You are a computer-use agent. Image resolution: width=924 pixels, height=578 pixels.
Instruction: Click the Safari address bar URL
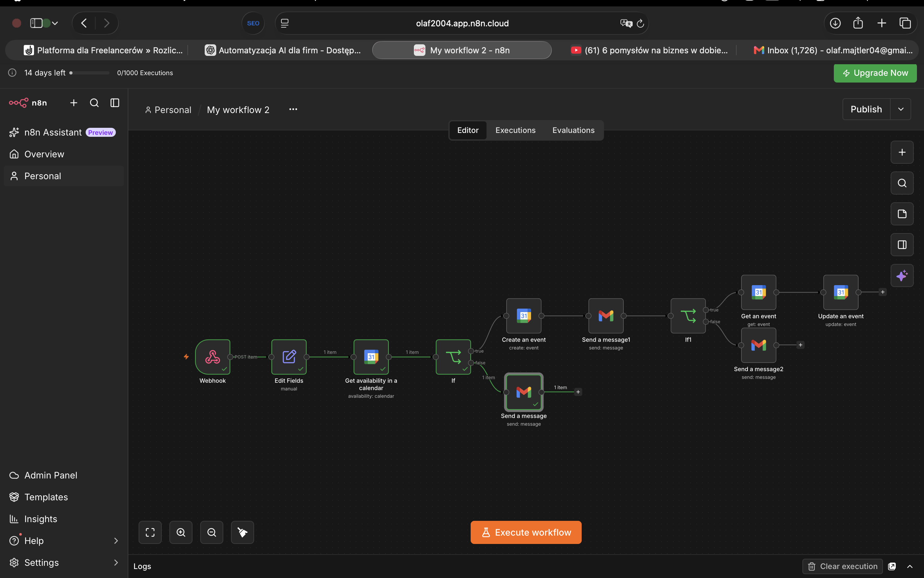point(462,23)
